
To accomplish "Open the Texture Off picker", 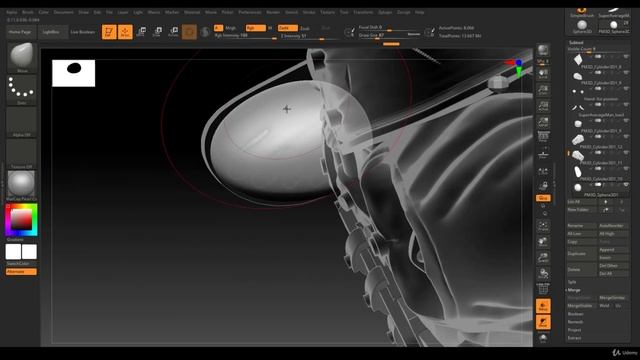I will (x=22, y=153).
